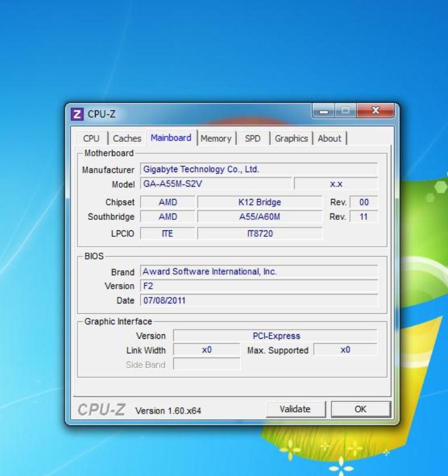
Task: Go to the About tab
Action: [x=330, y=138]
